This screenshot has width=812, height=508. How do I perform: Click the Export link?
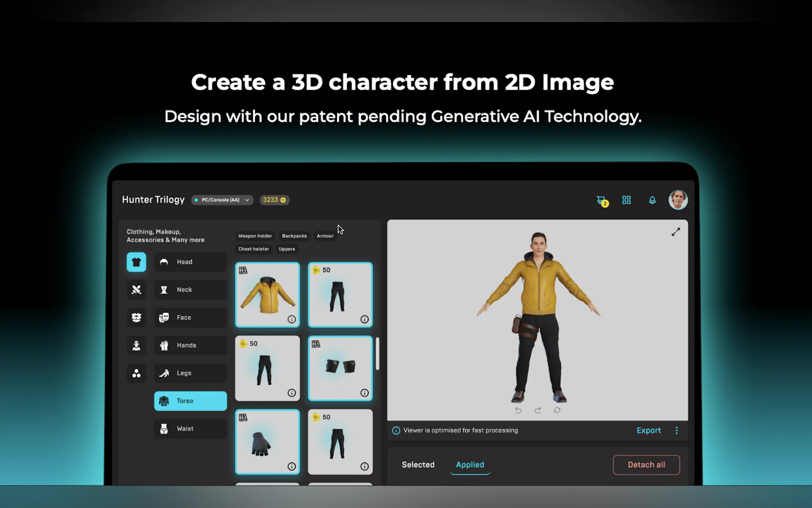(649, 430)
